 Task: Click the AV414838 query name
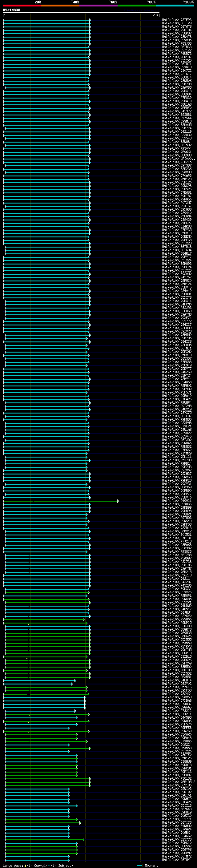pyautogui.click(x=11, y=10)
